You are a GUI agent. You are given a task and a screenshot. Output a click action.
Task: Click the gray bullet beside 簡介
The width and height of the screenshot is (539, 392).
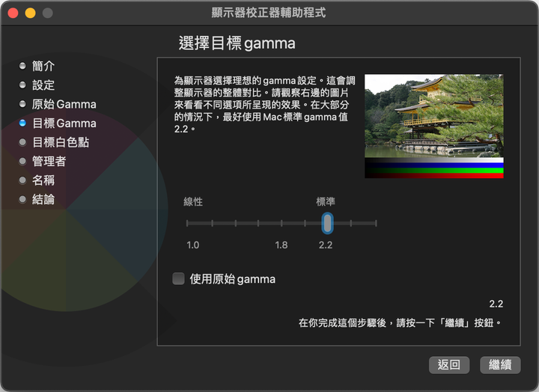[x=22, y=66]
